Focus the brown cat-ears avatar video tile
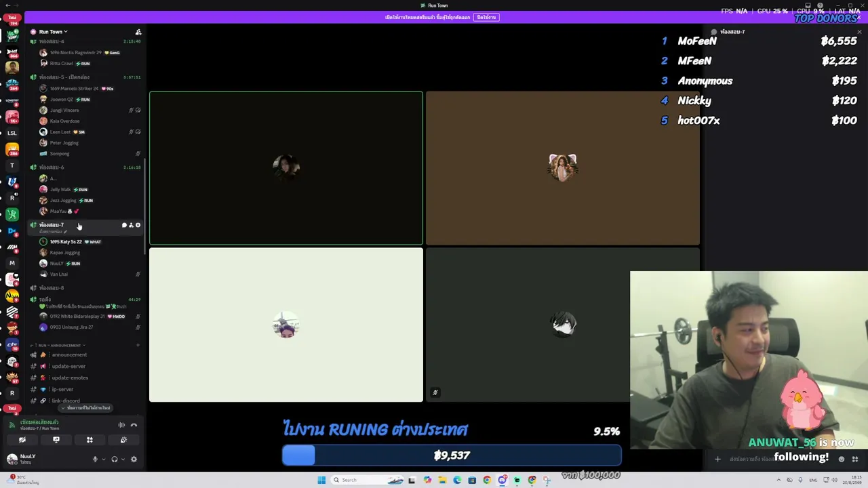868x488 pixels. [563, 168]
